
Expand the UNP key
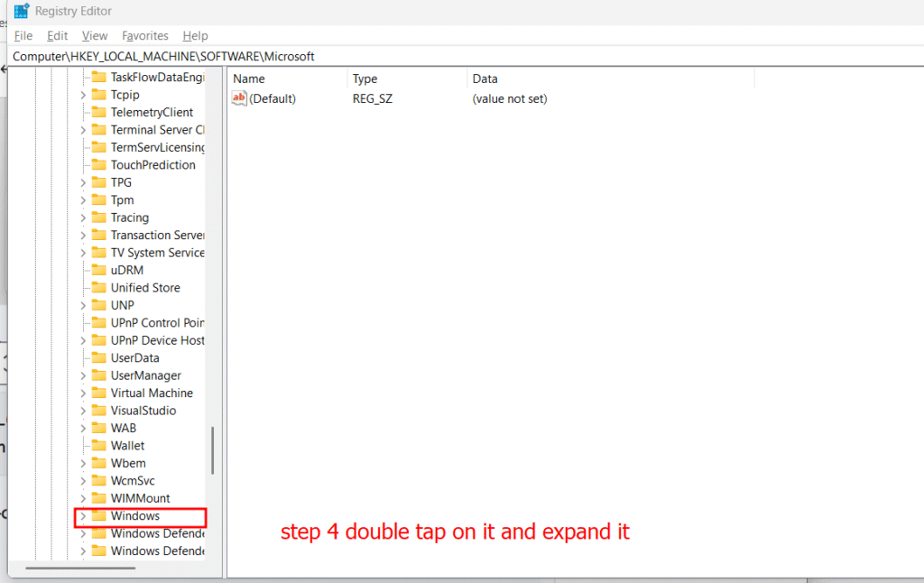coord(83,305)
